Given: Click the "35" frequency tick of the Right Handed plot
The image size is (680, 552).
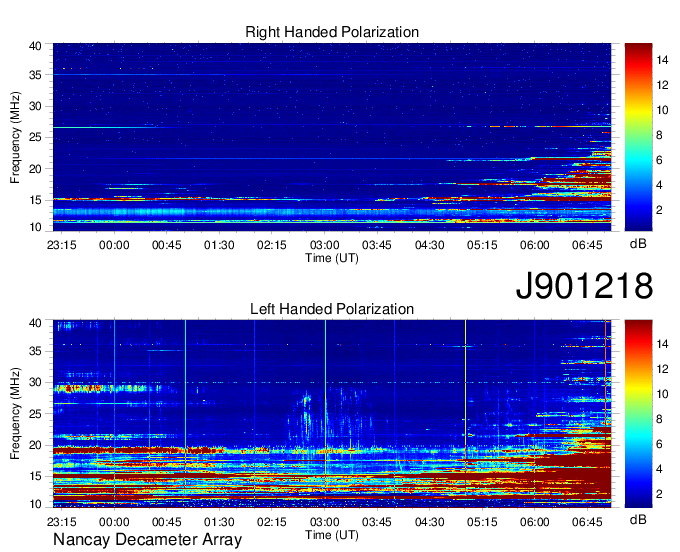Looking at the screenshot, I should (x=35, y=75).
